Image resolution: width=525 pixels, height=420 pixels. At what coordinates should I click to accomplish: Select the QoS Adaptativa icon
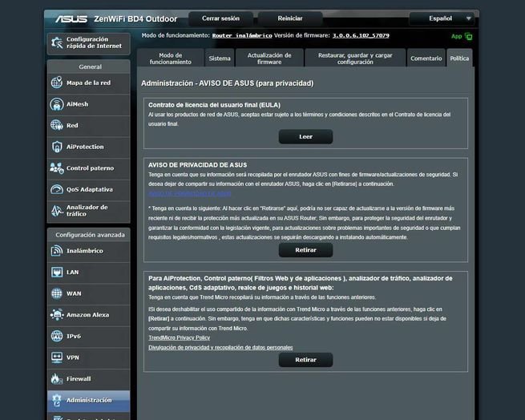pos(56,189)
